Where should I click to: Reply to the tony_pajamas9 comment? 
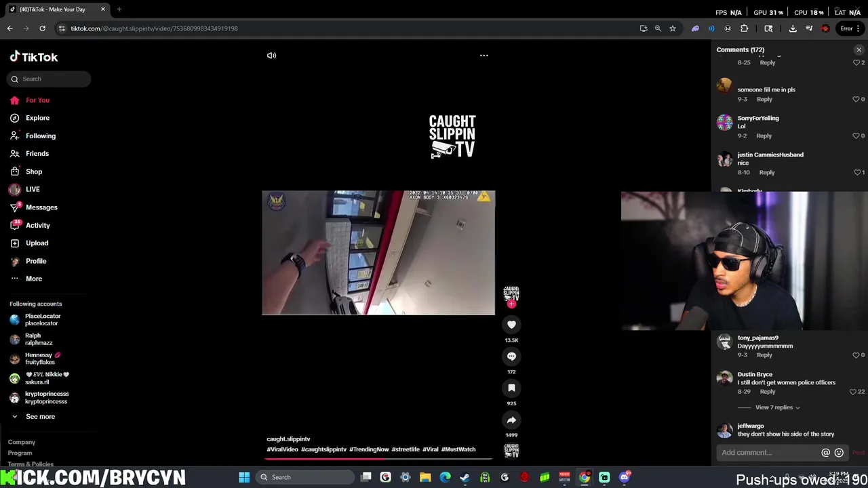click(x=764, y=355)
